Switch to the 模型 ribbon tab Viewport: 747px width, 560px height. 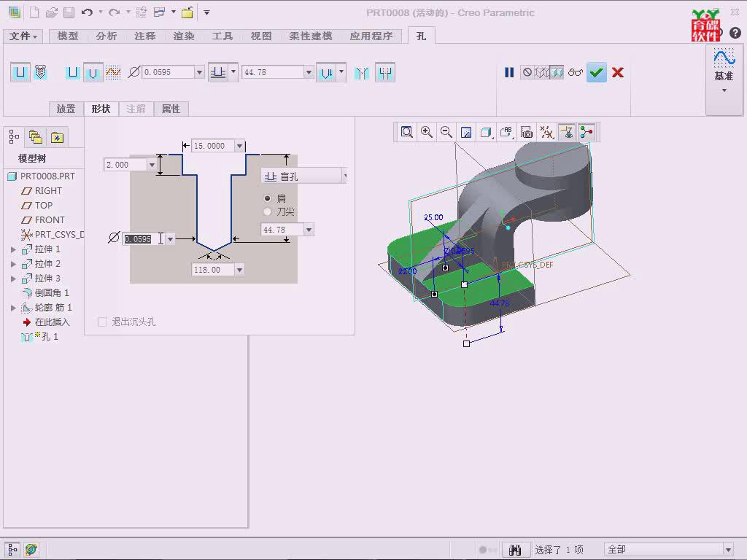[68, 36]
